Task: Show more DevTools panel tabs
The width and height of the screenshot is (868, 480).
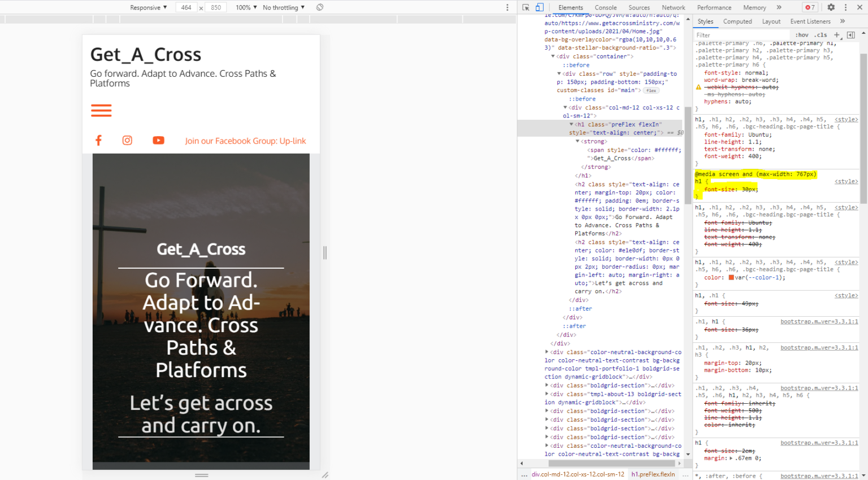Action: point(779,7)
